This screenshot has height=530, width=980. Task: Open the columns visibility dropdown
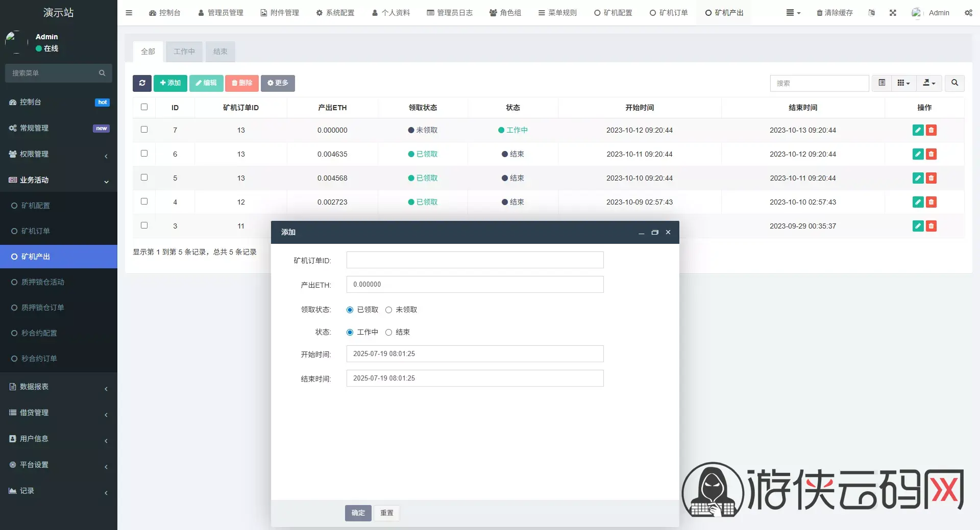[903, 83]
